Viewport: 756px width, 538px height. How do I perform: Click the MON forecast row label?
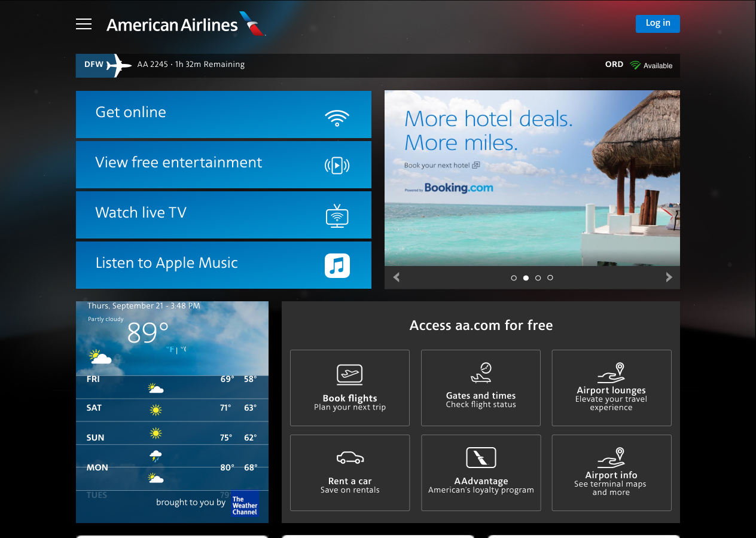tap(97, 467)
